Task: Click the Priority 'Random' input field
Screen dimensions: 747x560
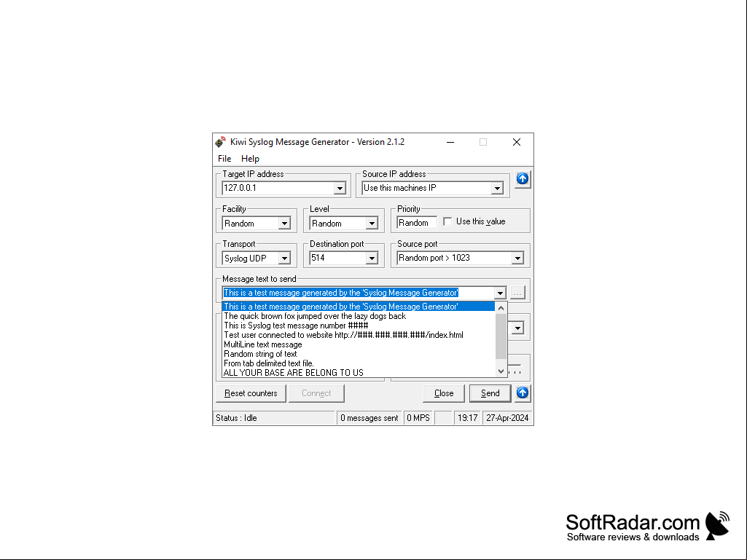Action: click(x=416, y=222)
